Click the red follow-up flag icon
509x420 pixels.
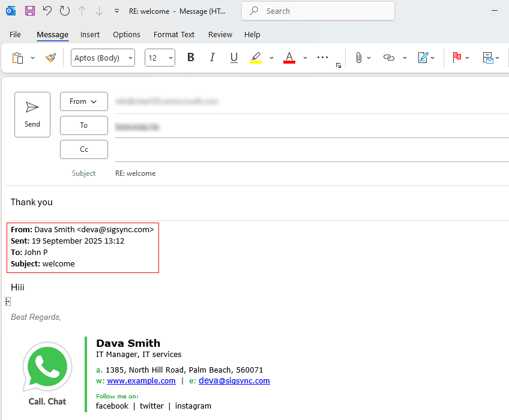point(457,58)
